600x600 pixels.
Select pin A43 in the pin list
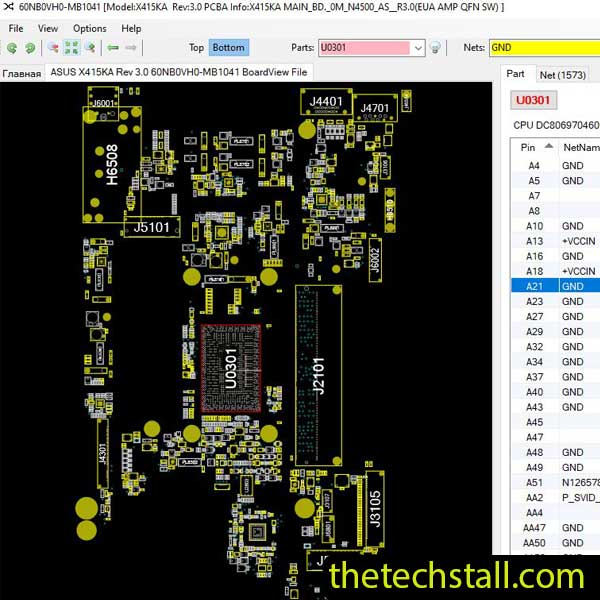pos(534,407)
